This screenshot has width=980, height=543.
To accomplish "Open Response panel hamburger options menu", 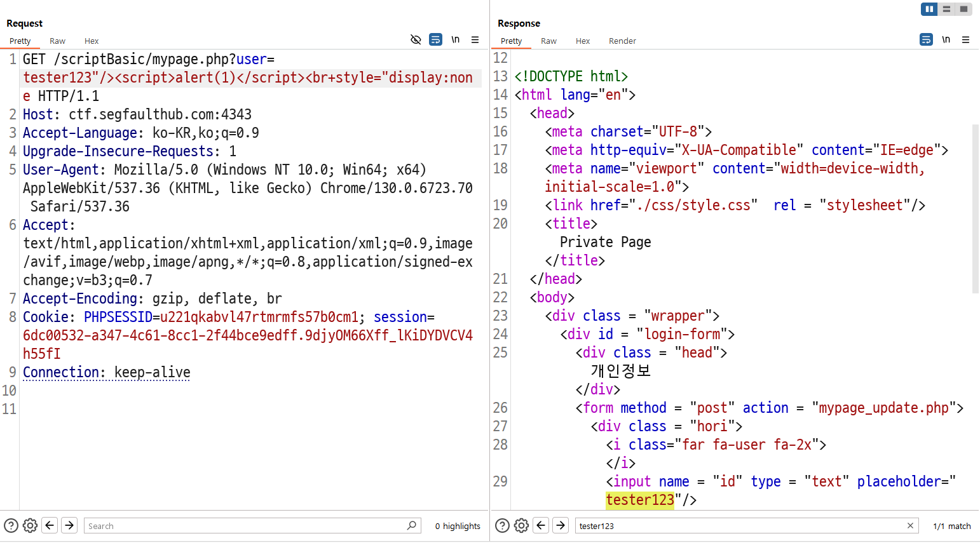I will click(965, 39).
